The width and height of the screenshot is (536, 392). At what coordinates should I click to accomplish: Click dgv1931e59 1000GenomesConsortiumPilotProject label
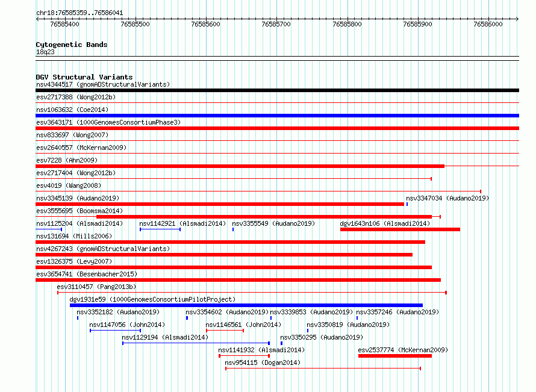point(152,299)
